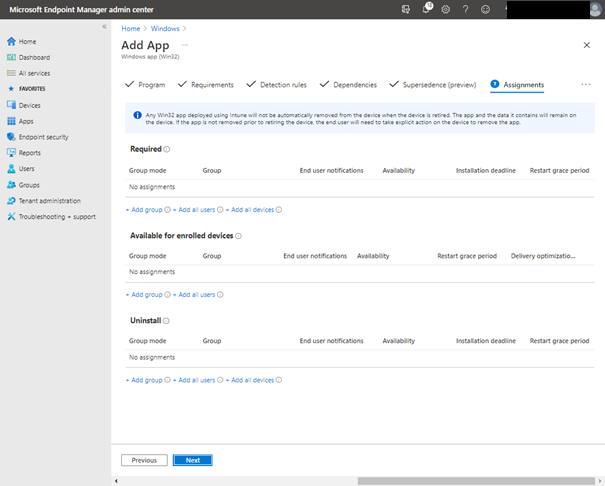Add all devices under Required
Image resolution: width=605 pixels, height=486 pixels.
click(x=250, y=210)
